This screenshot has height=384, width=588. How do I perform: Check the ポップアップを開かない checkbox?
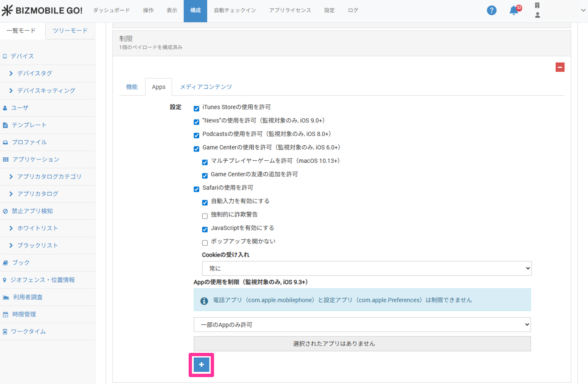205,243
